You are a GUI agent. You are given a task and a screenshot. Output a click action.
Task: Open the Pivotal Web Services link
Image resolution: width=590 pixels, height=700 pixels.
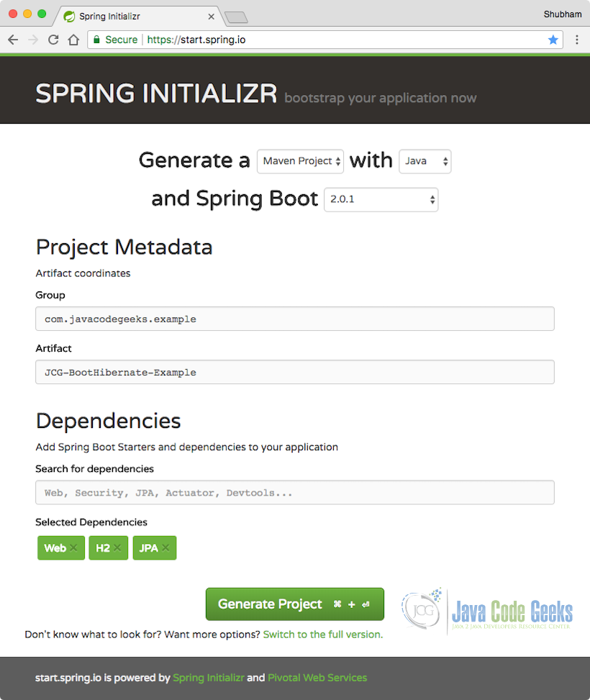click(317, 678)
